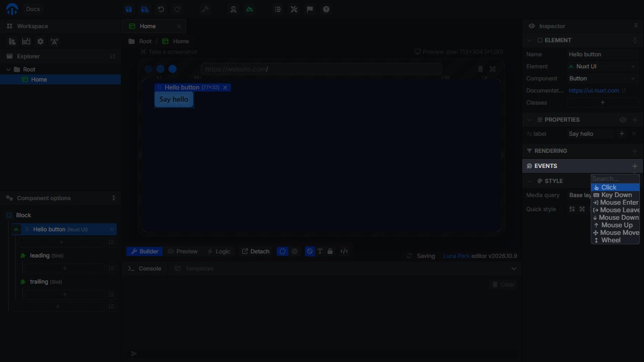Switch to the Logic tab
Viewport: 644px width, 362px height.
pos(219,251)
